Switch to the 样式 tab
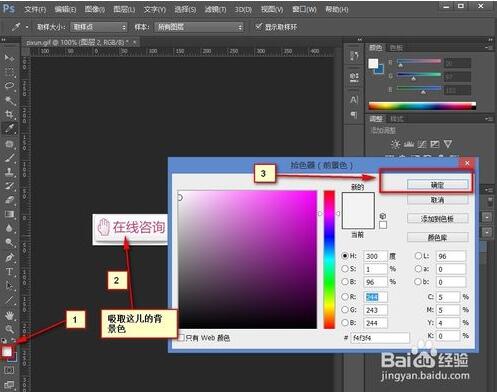The height and width of the screenshot is (392, 497). 396,119
